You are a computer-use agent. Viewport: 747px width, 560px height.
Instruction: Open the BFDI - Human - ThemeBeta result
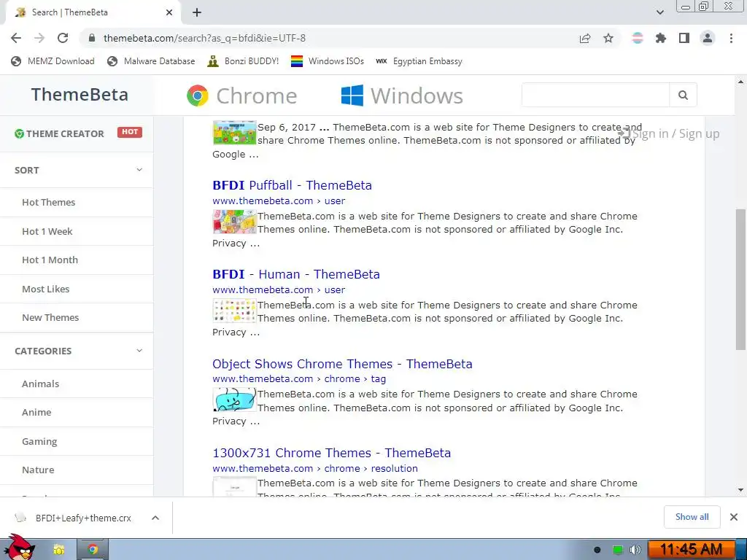296,274
